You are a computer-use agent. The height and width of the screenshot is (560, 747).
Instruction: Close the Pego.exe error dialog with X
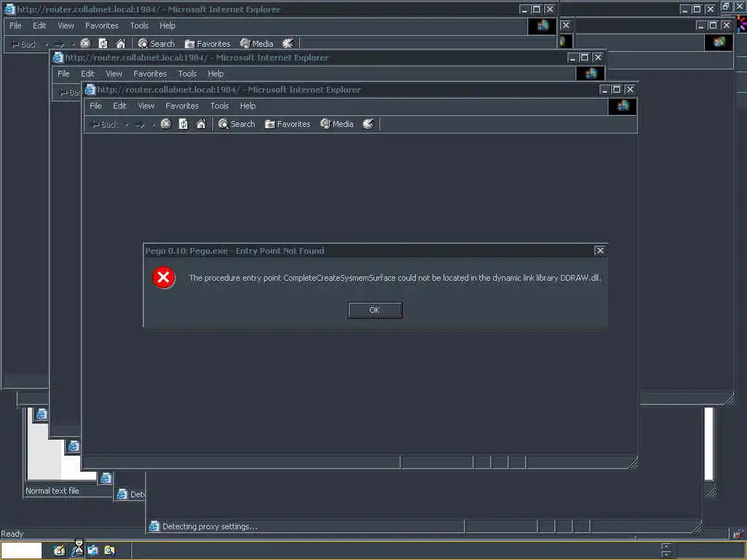pos(600,251)
